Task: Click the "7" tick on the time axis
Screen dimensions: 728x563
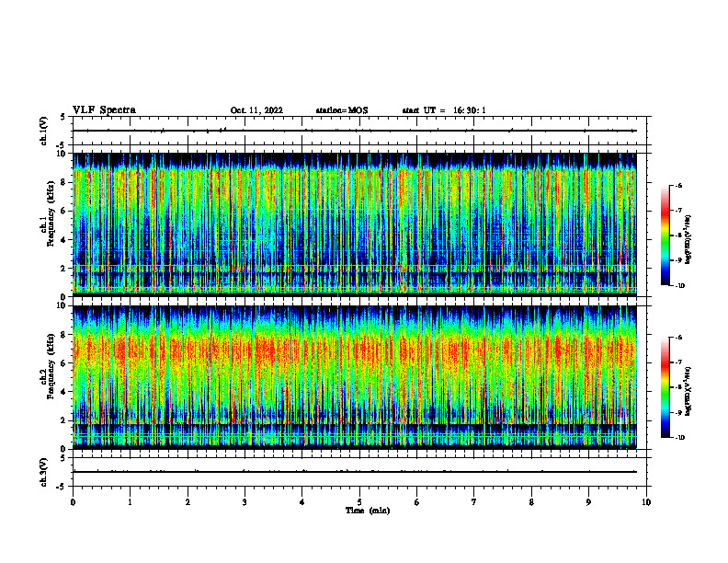Action: pos(474,502)
